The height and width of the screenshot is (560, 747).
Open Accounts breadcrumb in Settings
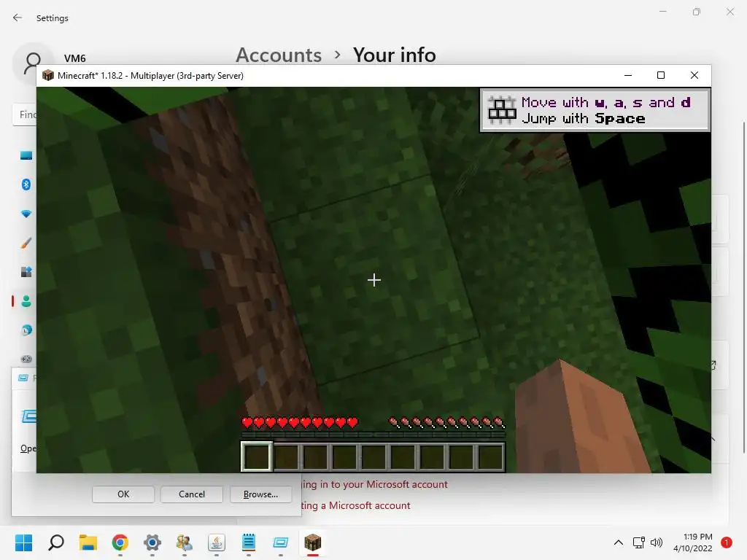279,55
